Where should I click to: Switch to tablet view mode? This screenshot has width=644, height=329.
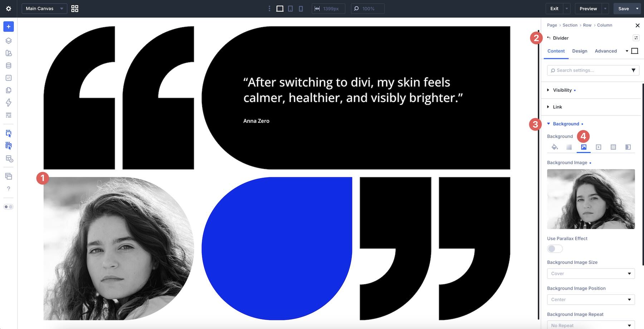(291, 9)
